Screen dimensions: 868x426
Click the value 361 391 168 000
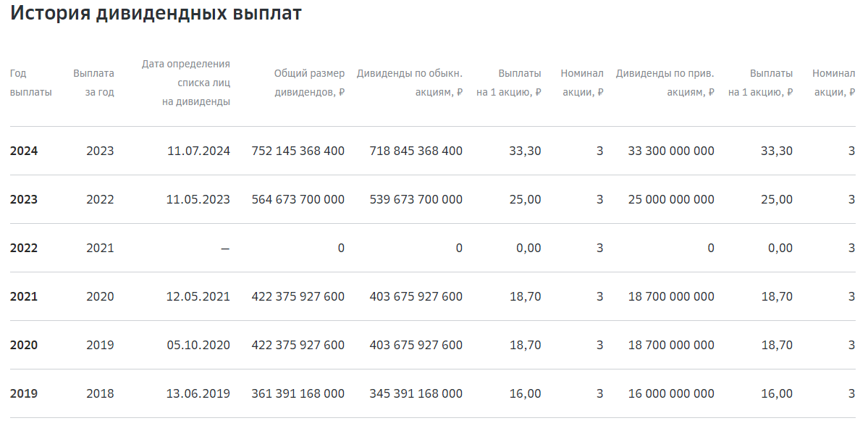point(298,393)
